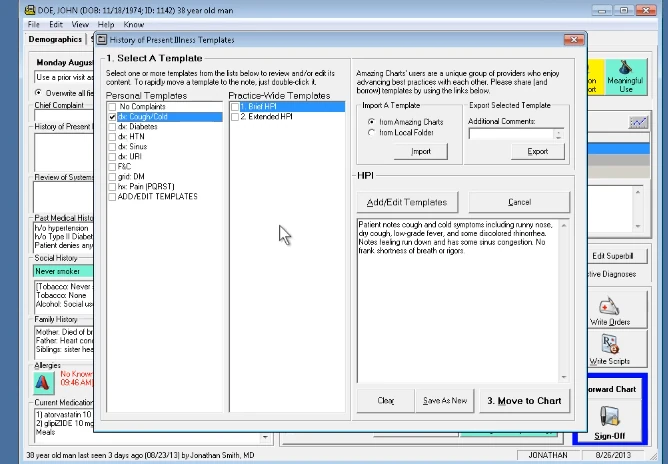Click 3. Move to Chart button
668x464 pixels.
[524, 401]
